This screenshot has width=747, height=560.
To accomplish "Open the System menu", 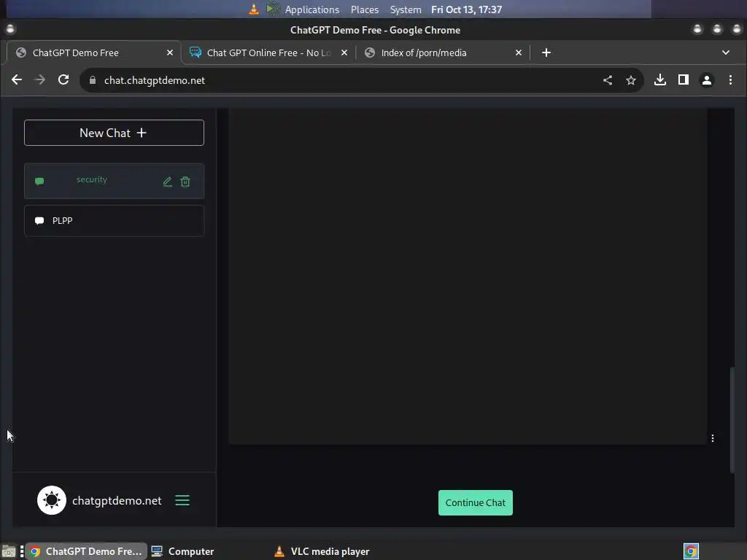I will coord(406,9).
